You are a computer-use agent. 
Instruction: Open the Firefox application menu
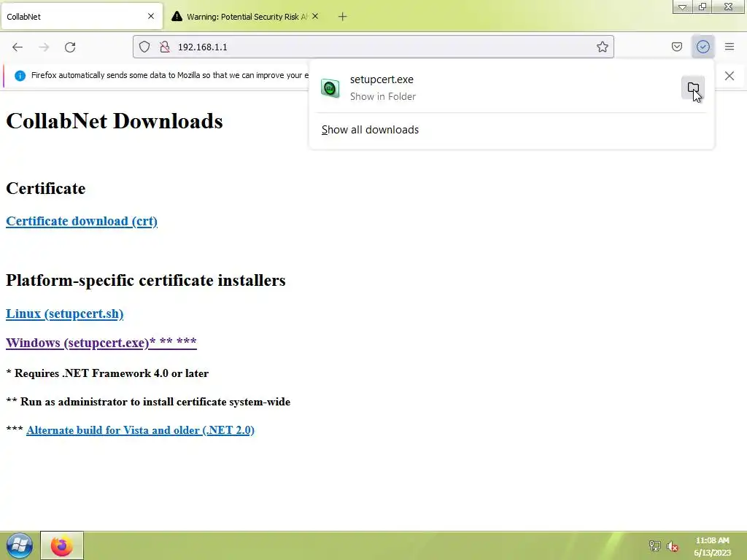(x=729, y=47)
